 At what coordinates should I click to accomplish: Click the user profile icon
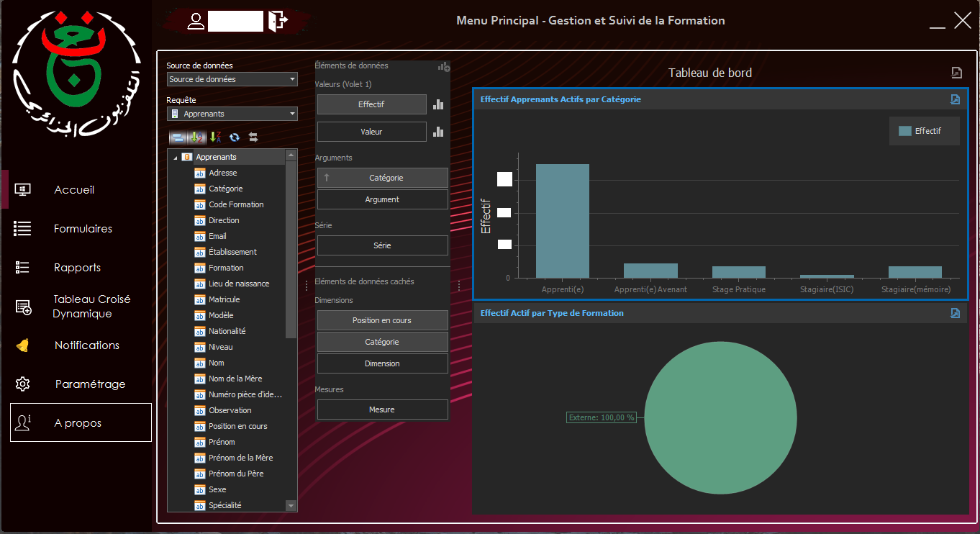tap(196, 21)
